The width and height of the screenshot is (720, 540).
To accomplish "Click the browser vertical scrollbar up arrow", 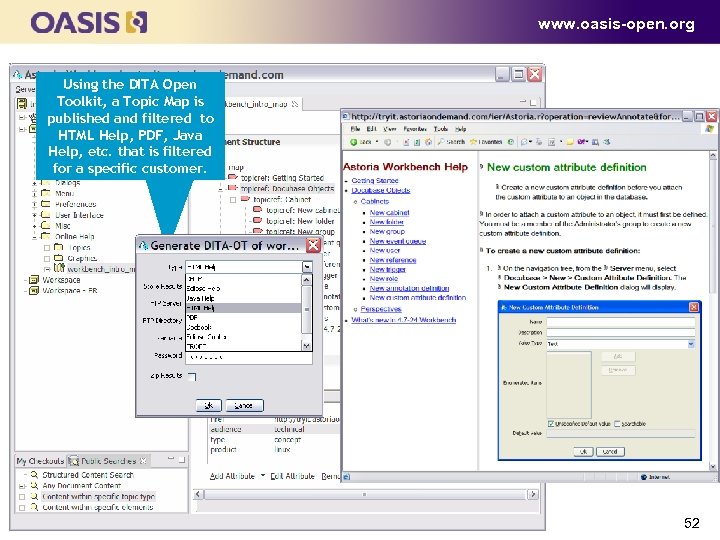I will [713, 156].
